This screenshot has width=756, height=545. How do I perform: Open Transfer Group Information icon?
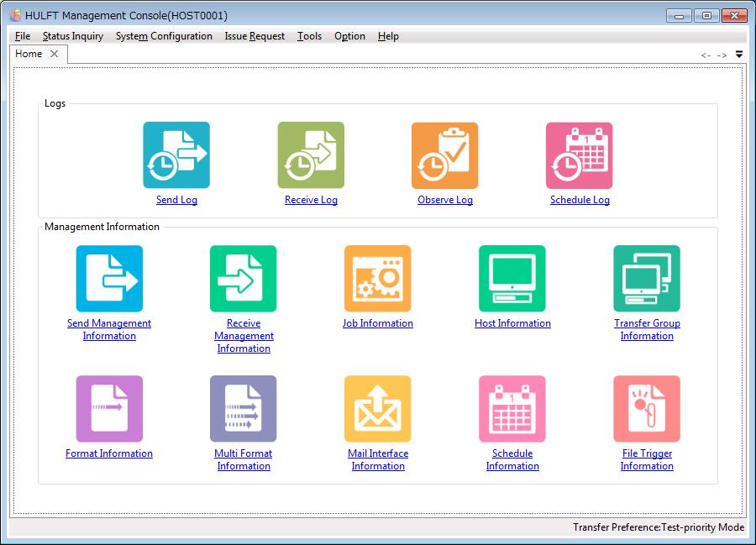click(647, 279)
